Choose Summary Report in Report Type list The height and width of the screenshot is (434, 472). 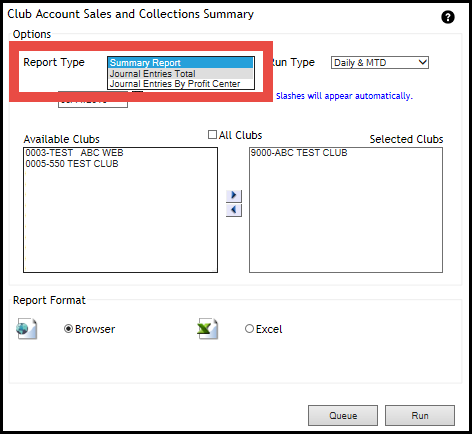(x=180, y=63)
